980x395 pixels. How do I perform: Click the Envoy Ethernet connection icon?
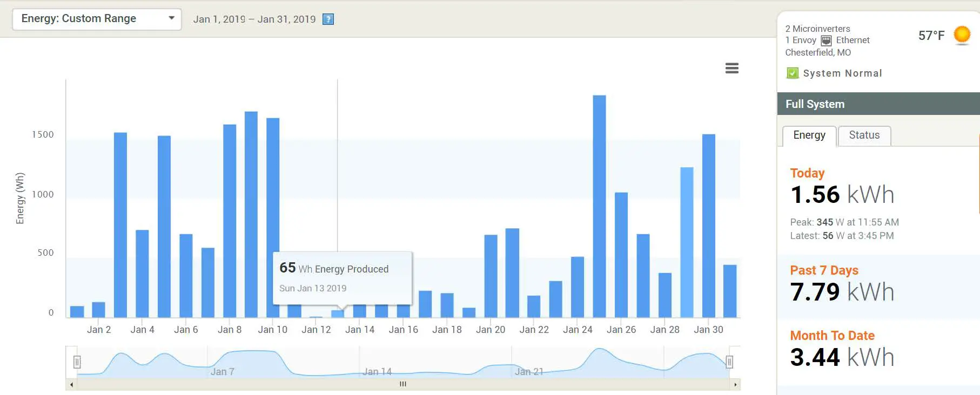tap(826, 40)
